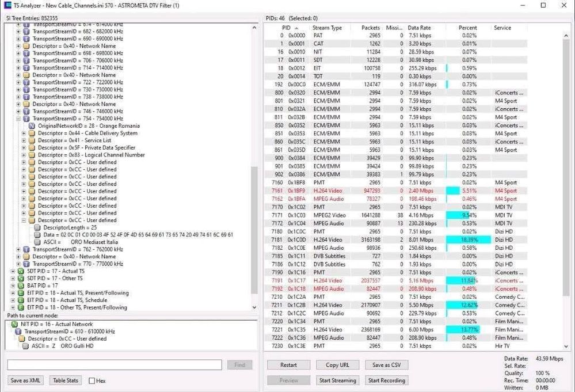Image resolution: width=575 pixels, height=392 pixels.
Task: Click the Cable Delivery System descriptor folder icon
Action: point(32,133)
